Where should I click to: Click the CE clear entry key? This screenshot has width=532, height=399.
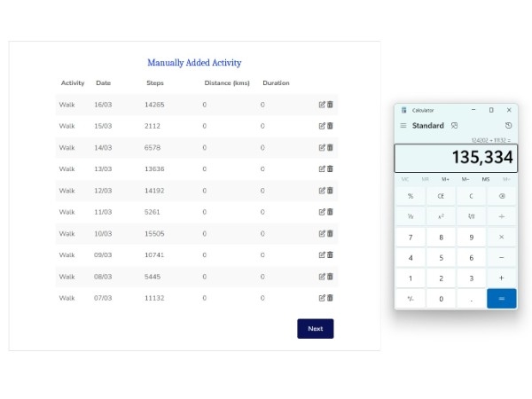(x=441, y=196)
